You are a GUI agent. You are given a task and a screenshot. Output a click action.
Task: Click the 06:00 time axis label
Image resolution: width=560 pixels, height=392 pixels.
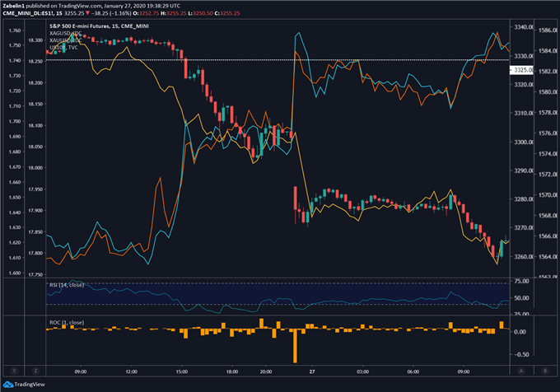413,371
